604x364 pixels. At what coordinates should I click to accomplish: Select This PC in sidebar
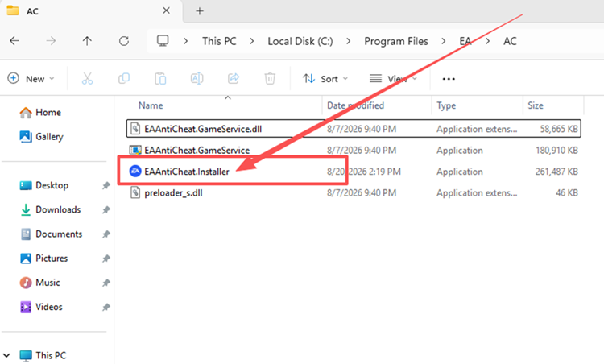coord(43,355)
